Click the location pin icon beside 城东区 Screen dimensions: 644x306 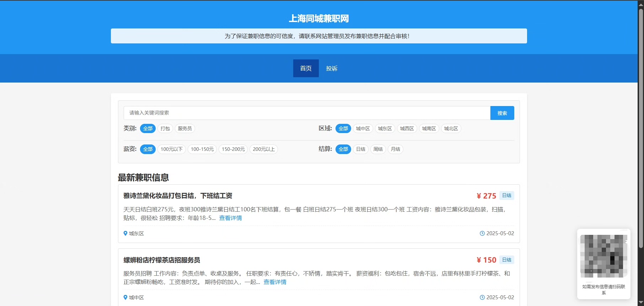click(125, 233)
